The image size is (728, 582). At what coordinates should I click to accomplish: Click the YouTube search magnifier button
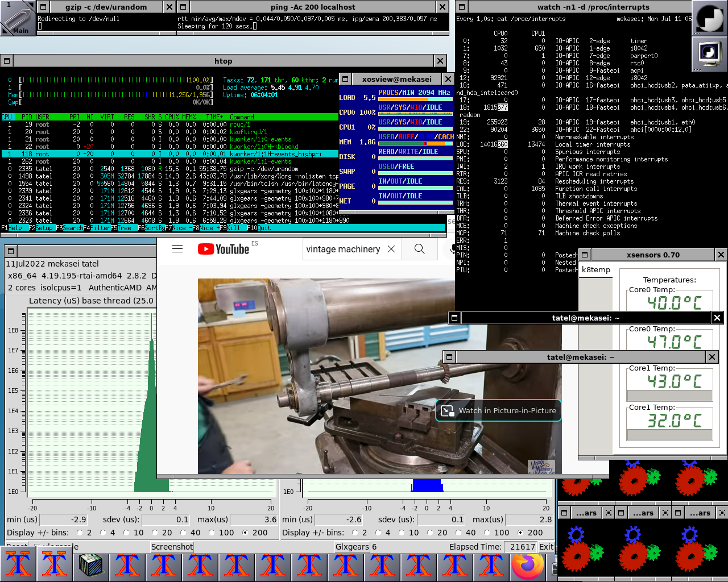419,249
